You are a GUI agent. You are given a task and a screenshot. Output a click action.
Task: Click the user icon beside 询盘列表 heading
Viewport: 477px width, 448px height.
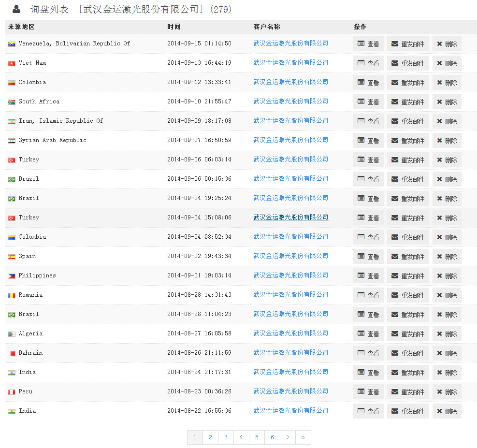point(16,9)
